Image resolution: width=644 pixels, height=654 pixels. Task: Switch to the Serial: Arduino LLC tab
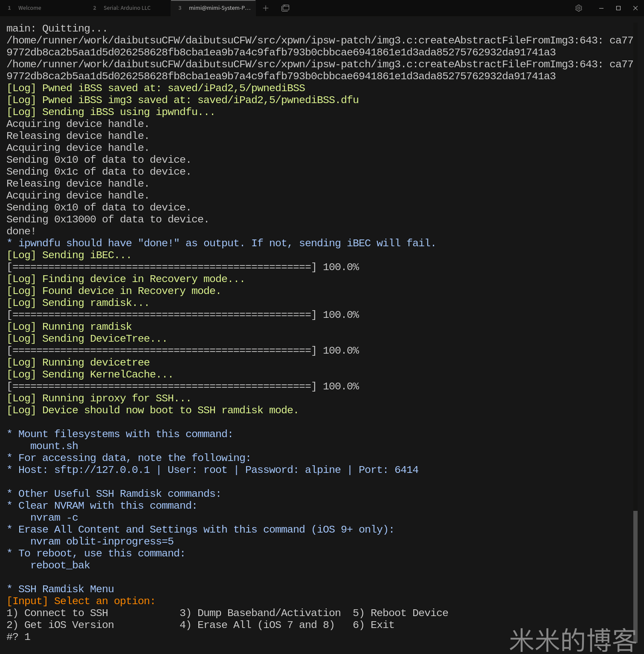pos(127,8)
